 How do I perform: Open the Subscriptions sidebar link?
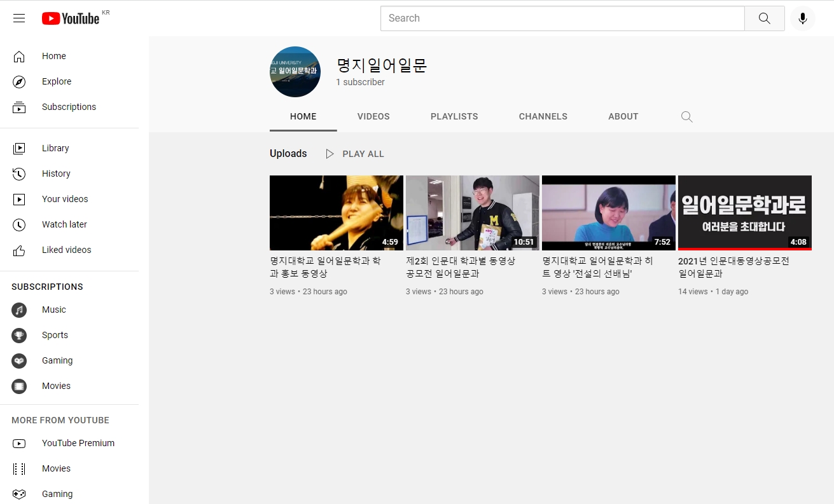pyautogui.click(x=69, y=107)
